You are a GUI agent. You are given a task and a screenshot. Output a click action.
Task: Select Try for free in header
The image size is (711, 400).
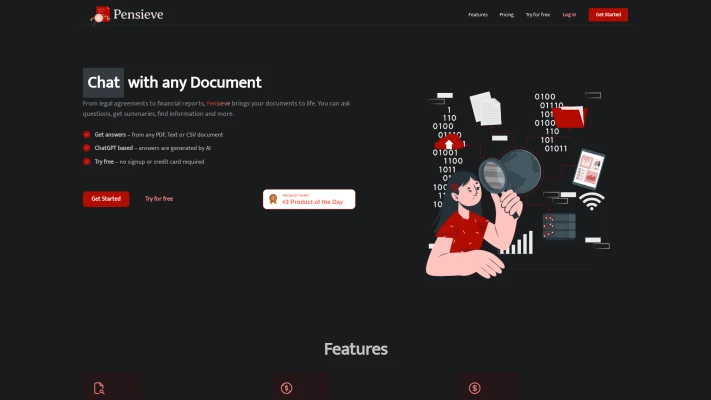click(538, 15)
